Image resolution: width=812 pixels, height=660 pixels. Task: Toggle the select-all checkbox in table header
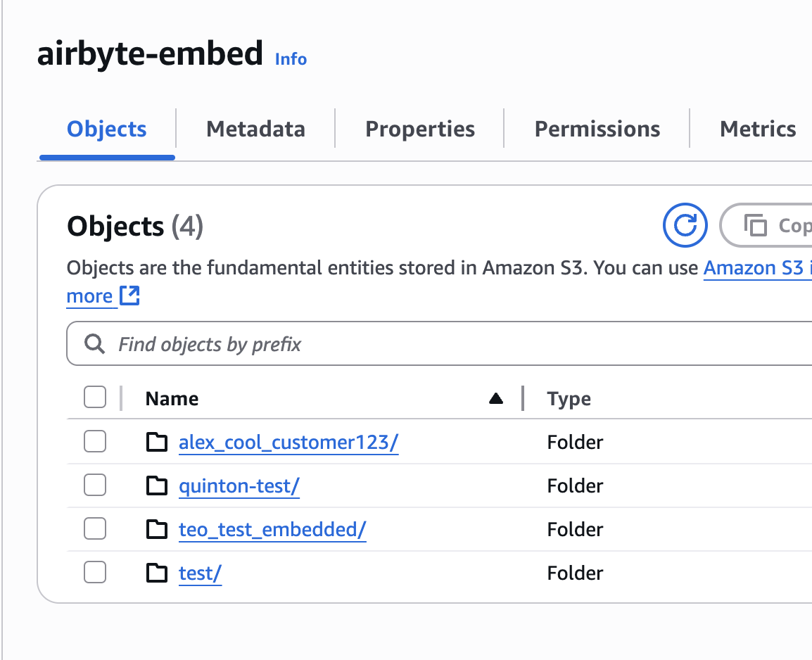(x=95, y=398)
